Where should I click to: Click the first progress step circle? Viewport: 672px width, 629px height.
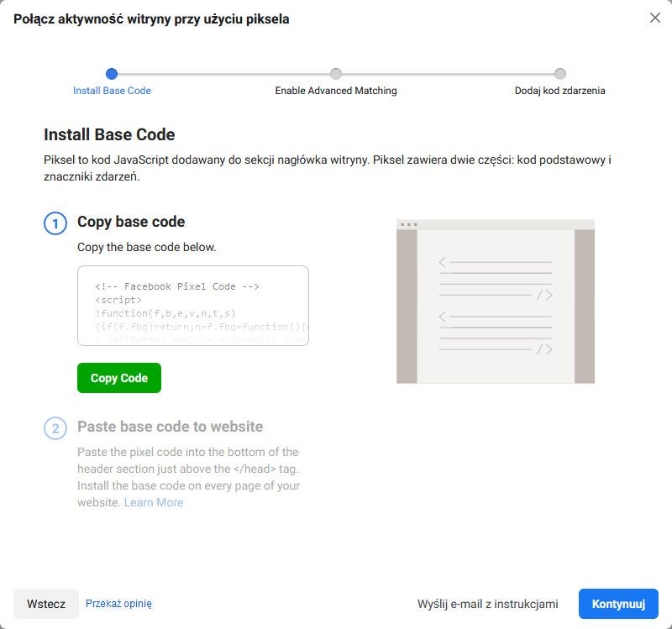[112, 74]
